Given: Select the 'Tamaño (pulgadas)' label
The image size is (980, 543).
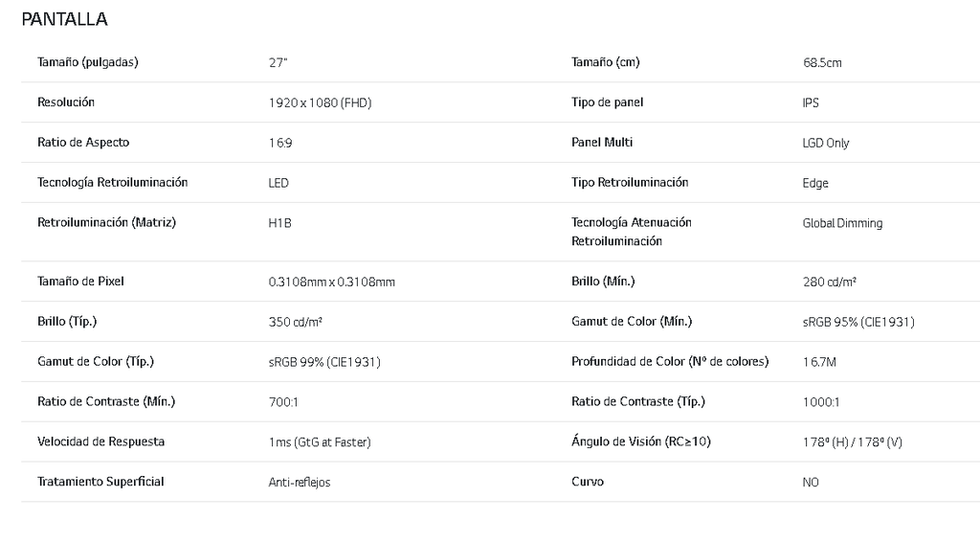Looking at the screenshot, I should coord(88,62).
